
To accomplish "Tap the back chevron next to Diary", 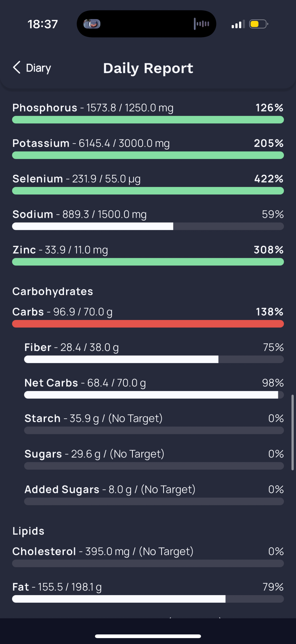I will tap(17, 68).
